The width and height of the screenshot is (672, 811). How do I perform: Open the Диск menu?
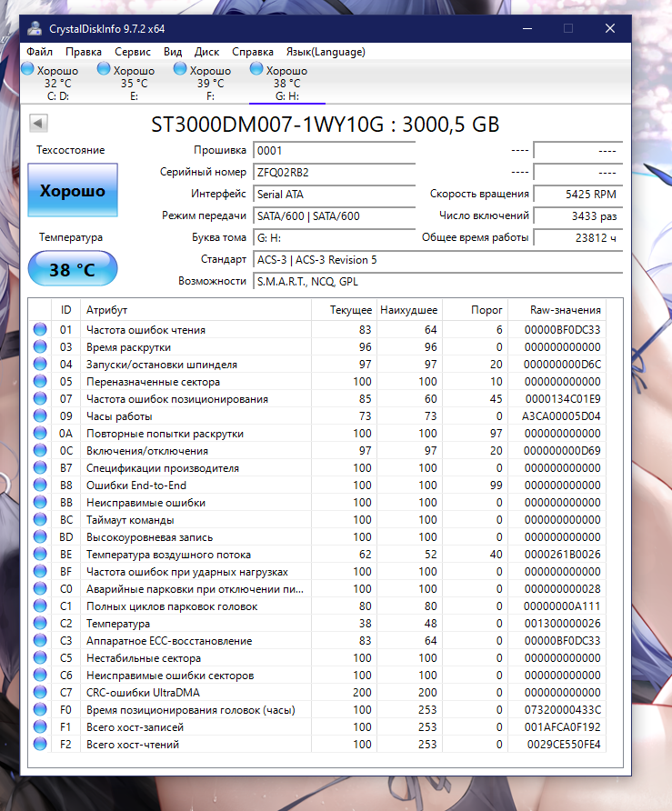point(206,52)
